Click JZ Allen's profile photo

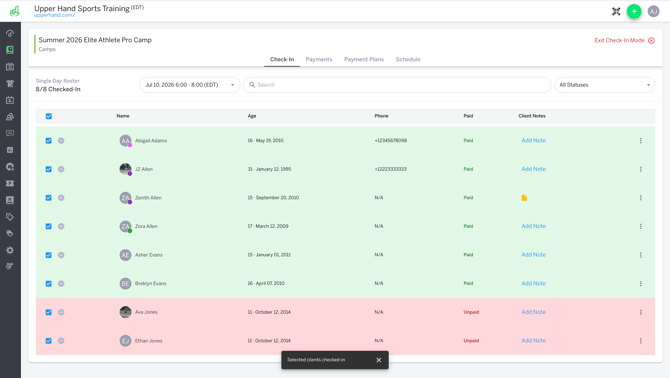[x=125, y=169]
